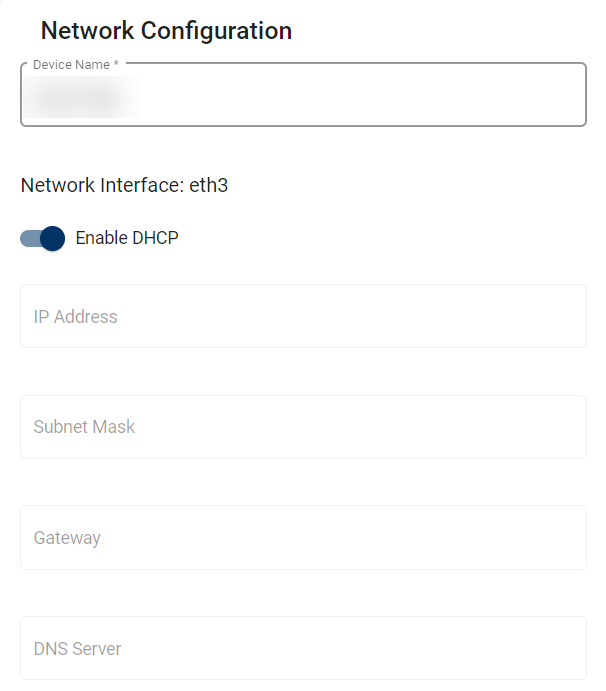Click the light track of the DHCP switch
Image resolution: width=606 pixels, height=691 pixels.
point(29,238)
